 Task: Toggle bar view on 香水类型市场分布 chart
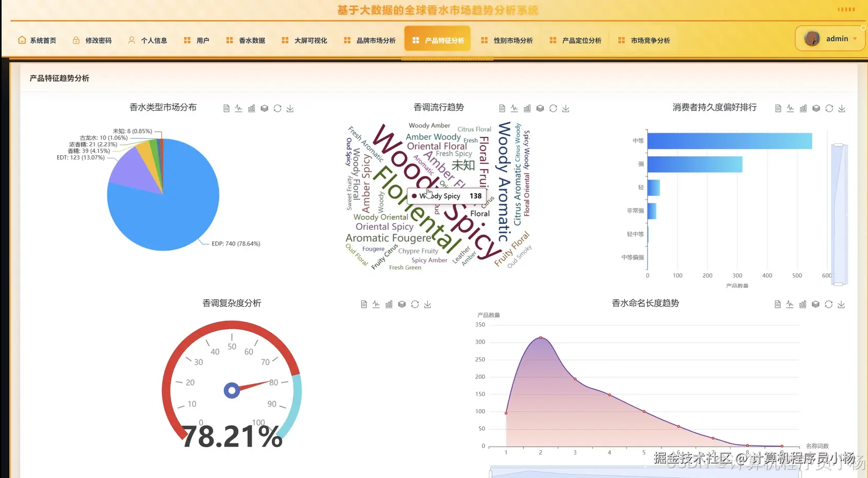(251, 108)
